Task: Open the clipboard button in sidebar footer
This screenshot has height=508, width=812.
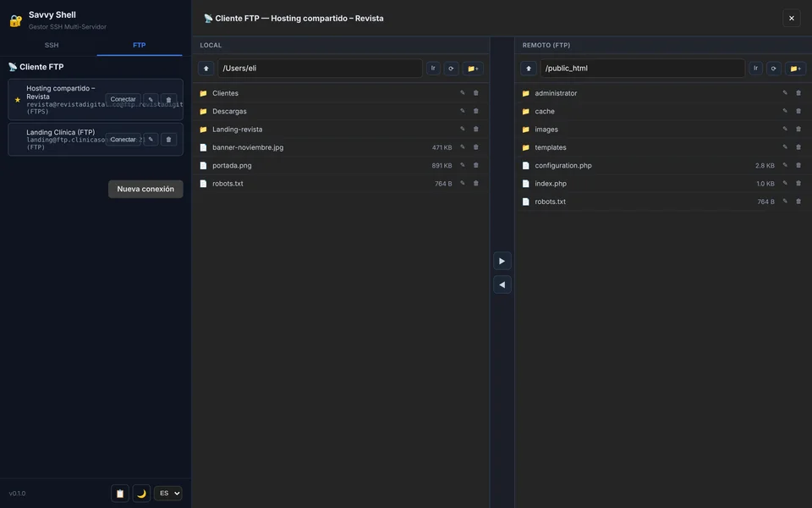Action: pyautogui.click(x=120, y=494)
